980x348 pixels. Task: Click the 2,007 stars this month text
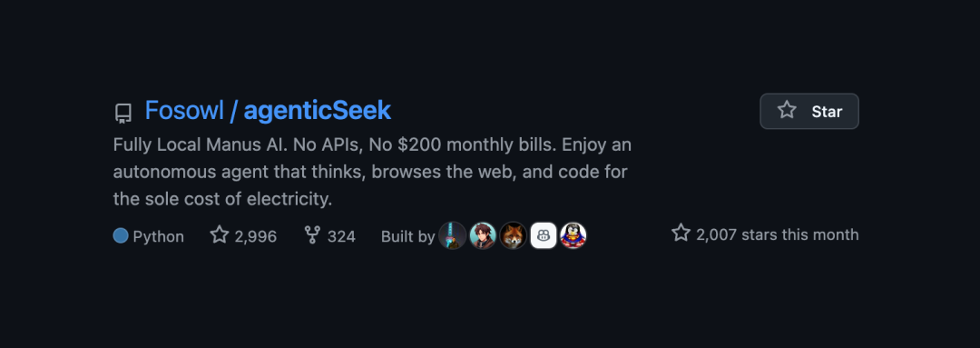777,234
